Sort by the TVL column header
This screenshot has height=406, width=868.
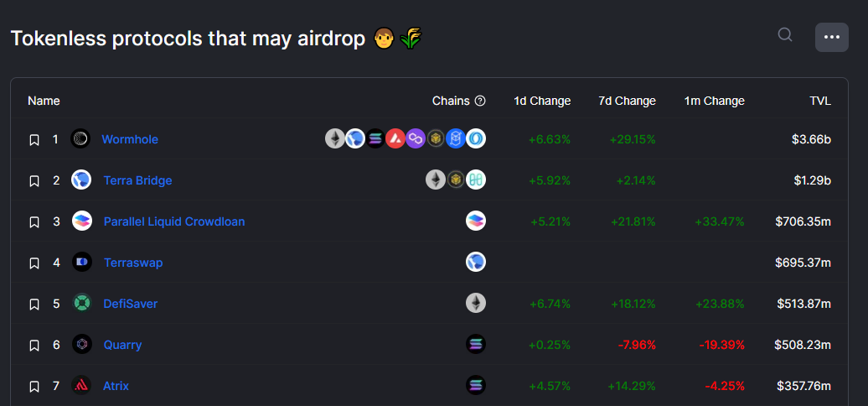[x=820, y=101]
